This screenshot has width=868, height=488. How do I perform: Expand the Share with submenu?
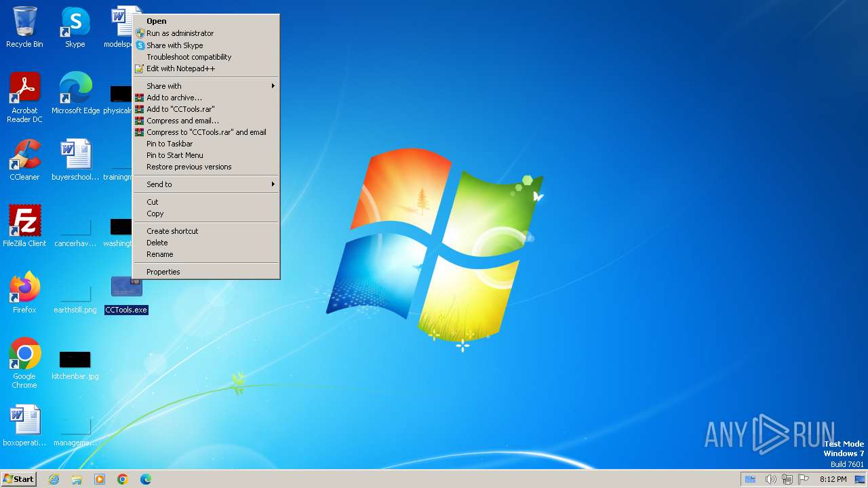(206, 86)
